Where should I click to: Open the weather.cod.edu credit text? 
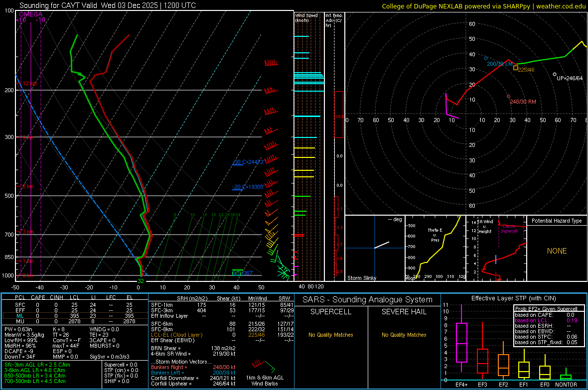tap(561, 6)
